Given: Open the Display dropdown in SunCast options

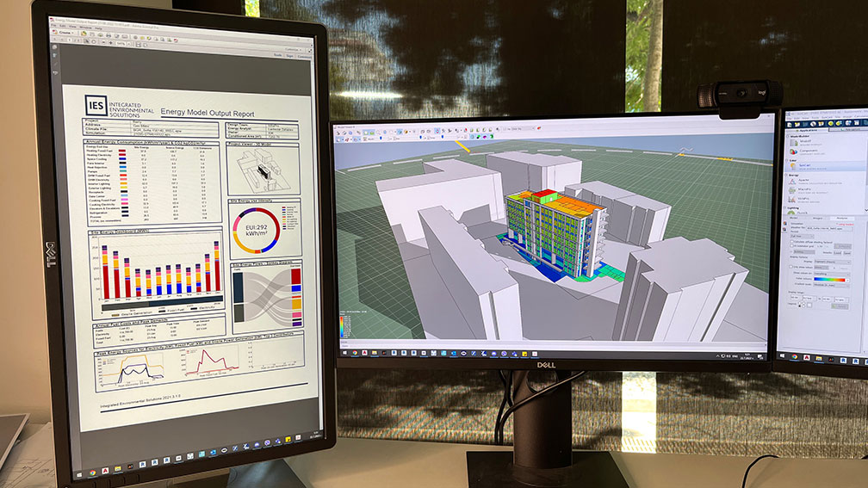Looking at the screenshot, I should (832, 262).
